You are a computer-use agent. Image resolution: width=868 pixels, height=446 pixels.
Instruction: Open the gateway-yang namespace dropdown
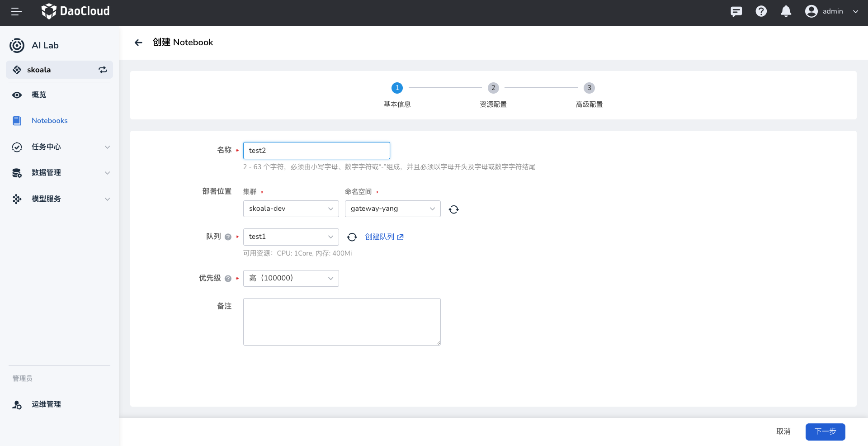pos(392,209)
